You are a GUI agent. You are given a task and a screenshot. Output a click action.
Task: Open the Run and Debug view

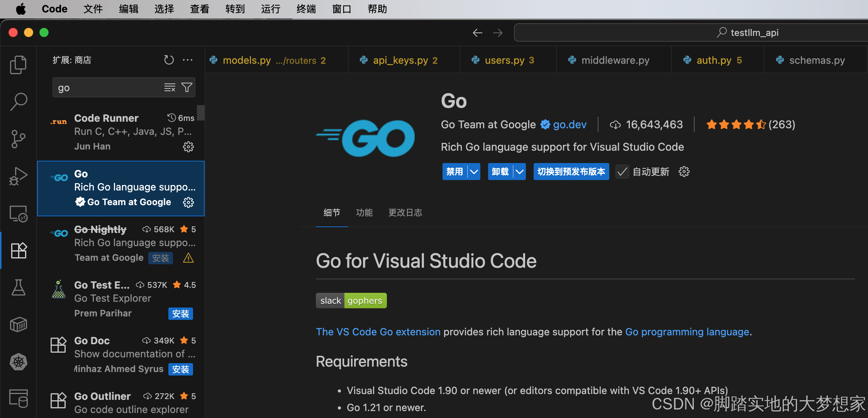pyautogui.click(x=18, y=176)
